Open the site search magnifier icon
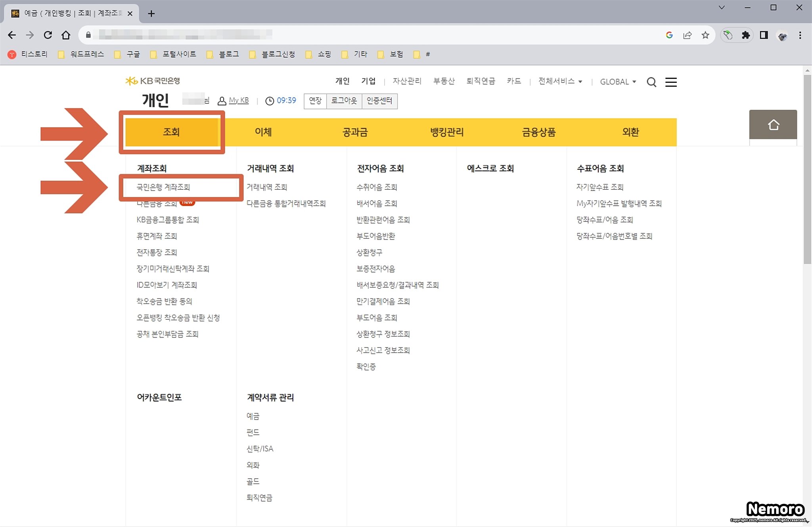The height and width of the screenshot is (527, 812). (x=651, y=82)
